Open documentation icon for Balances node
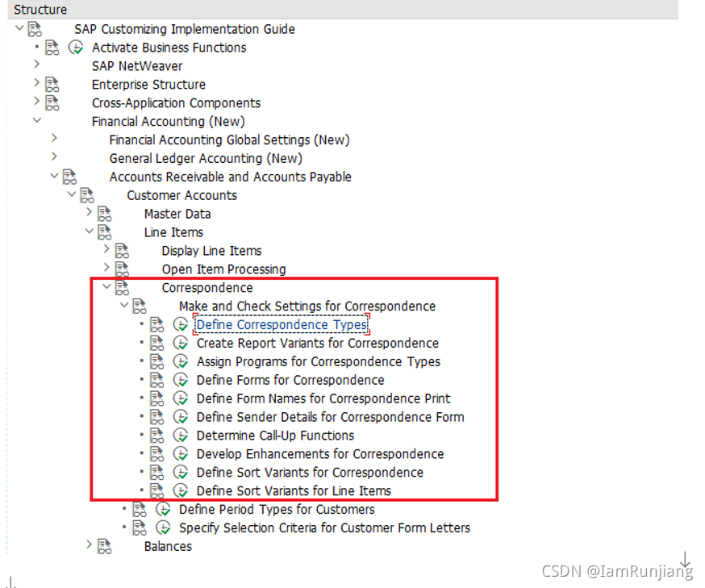The image size is (705, 588). pos(104,546)
